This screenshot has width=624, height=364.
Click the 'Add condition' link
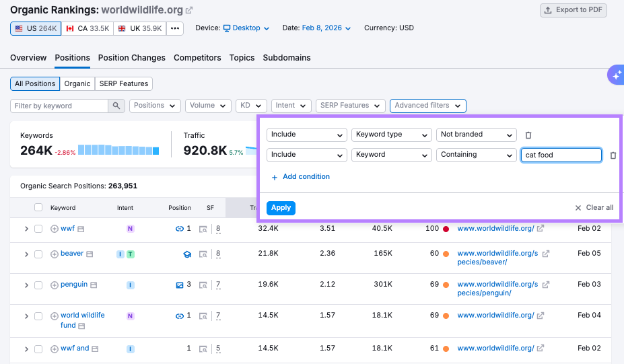300,177
